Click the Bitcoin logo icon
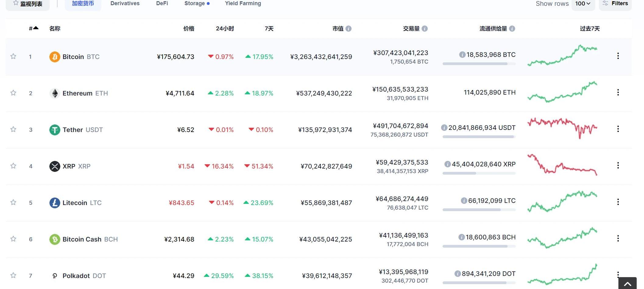 pos(55,57)
